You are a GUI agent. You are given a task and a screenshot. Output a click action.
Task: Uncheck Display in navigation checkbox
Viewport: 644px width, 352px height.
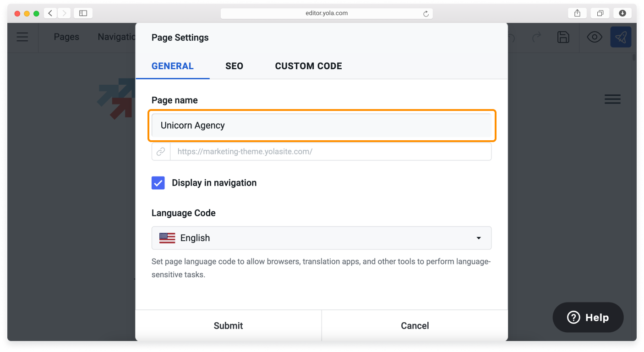point(158,183)
